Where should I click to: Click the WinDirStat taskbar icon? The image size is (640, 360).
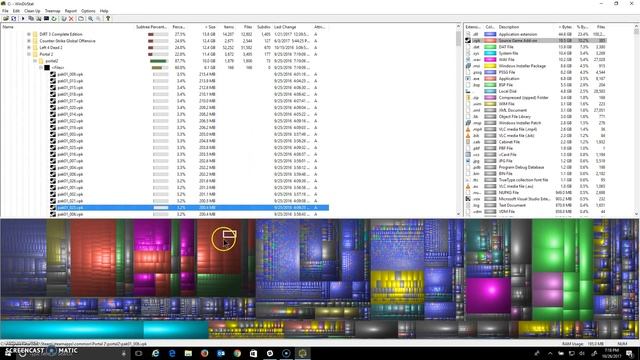(x=302, y=353)
